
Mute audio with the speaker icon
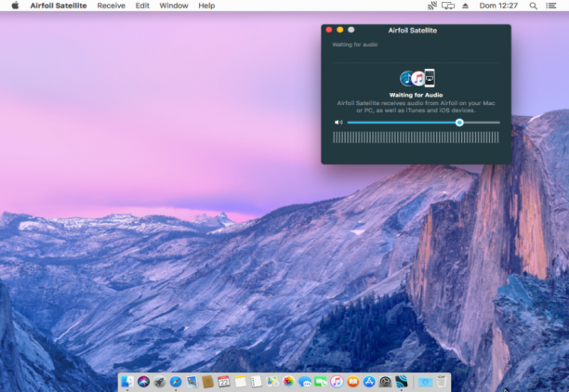[x=338, y=123]
